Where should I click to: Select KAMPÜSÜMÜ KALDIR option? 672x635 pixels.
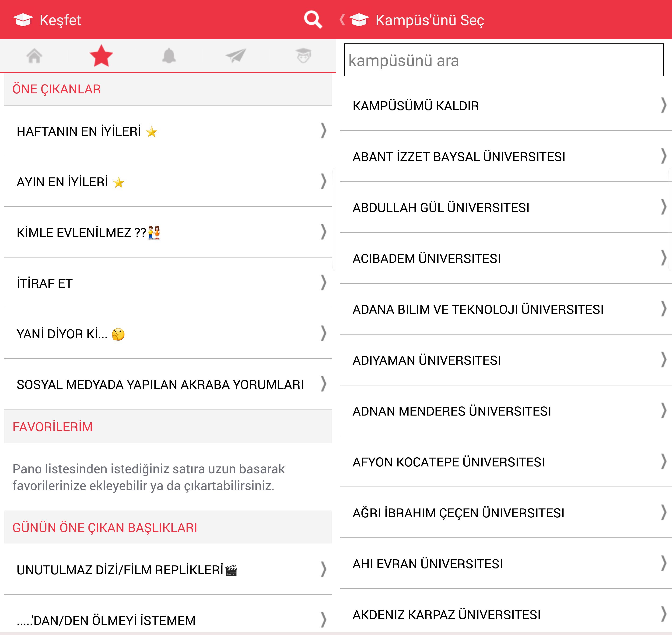coord(416,106)
